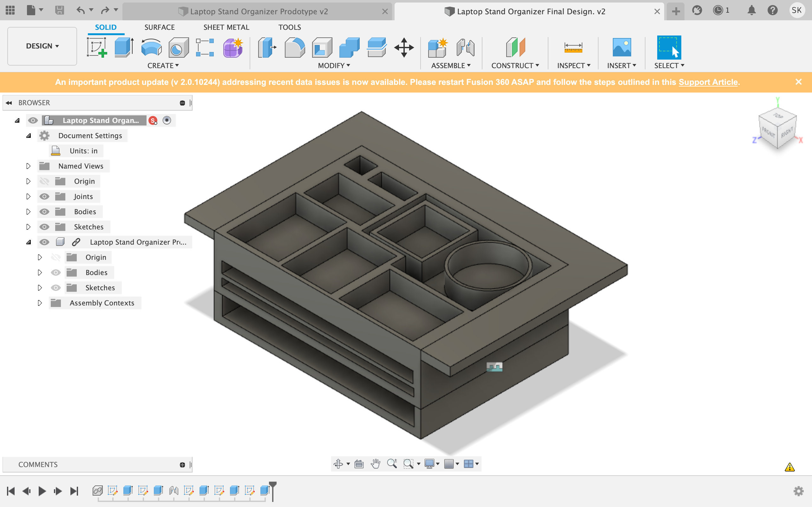
Task: Switch to the SURFACE tab
Action: click(158, 27)
